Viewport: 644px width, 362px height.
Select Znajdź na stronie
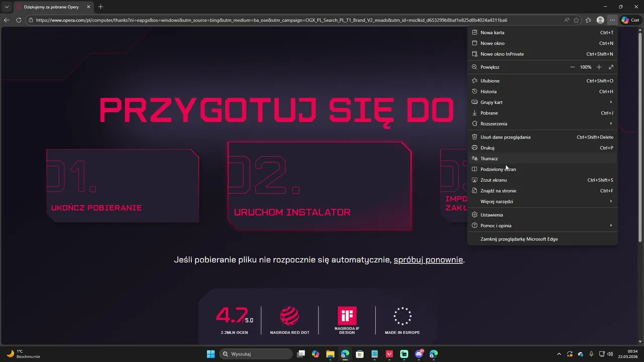(542, 191)
